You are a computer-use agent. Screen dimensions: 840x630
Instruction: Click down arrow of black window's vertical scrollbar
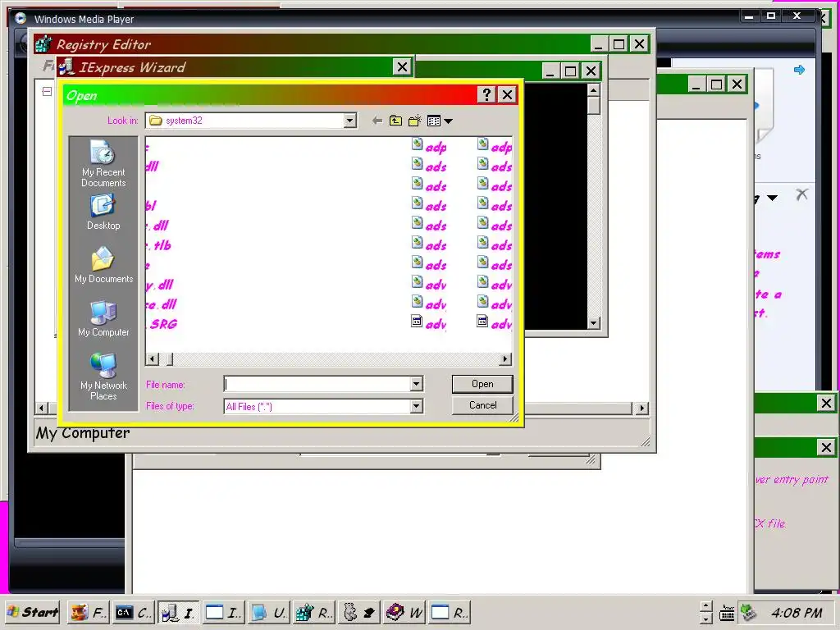click(x=593, y=323)
